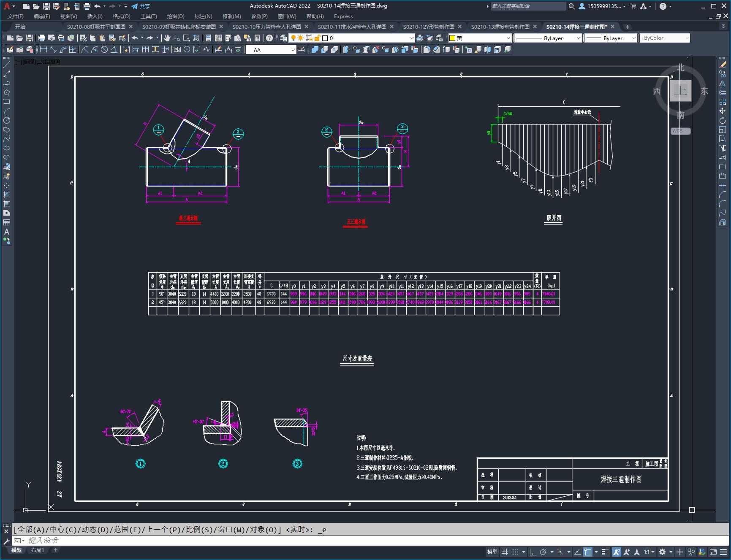Open the Help question mark in the standard toolbar
The height and width of the screenshot is (560, 731).
[269, 38]
